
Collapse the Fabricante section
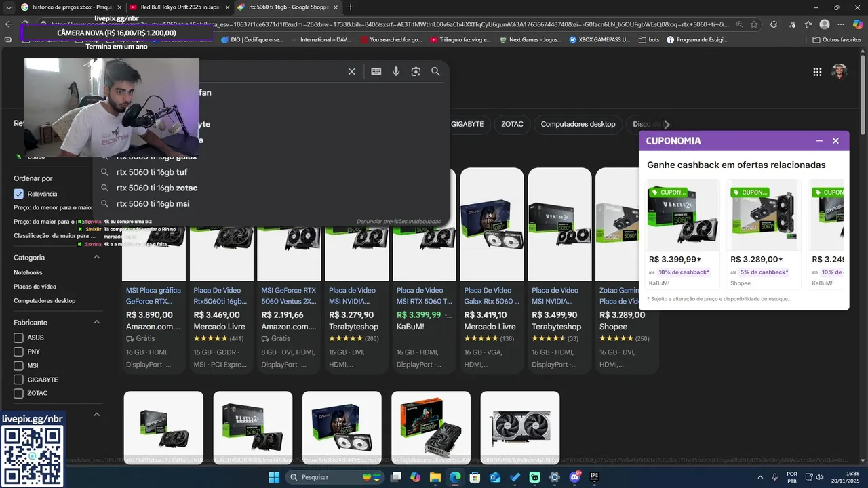coord(96,322)
